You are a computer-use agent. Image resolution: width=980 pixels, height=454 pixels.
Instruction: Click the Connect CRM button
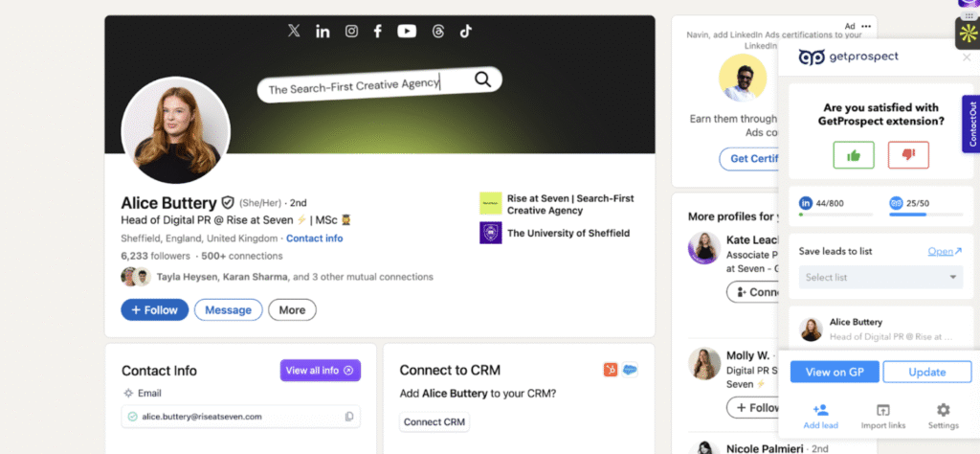(434, 421)
